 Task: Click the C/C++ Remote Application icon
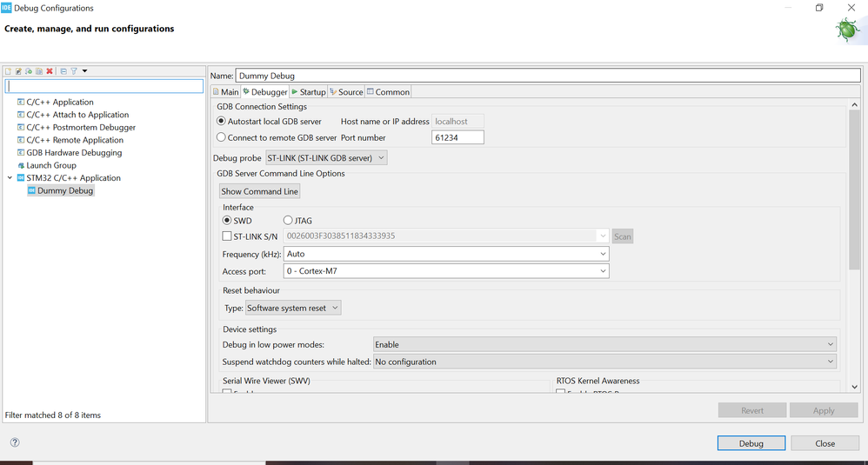(x=21, y=141)
